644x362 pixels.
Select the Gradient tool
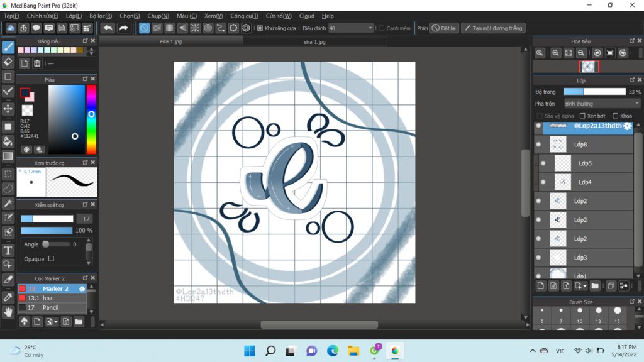point(8,156)
